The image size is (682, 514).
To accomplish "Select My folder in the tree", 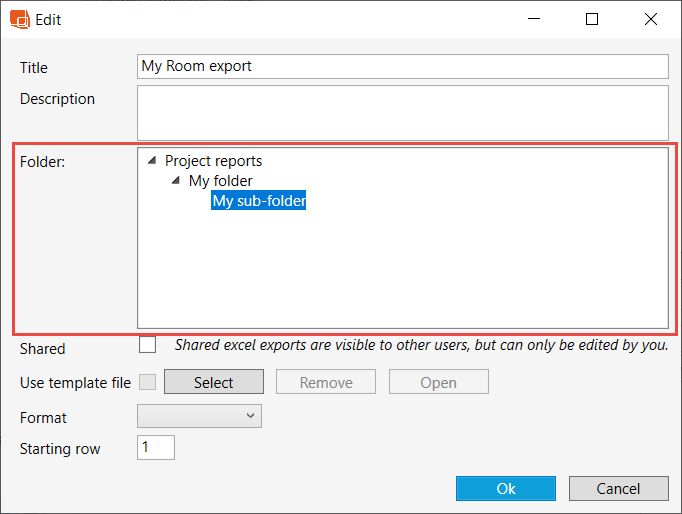I will point(220,181).
